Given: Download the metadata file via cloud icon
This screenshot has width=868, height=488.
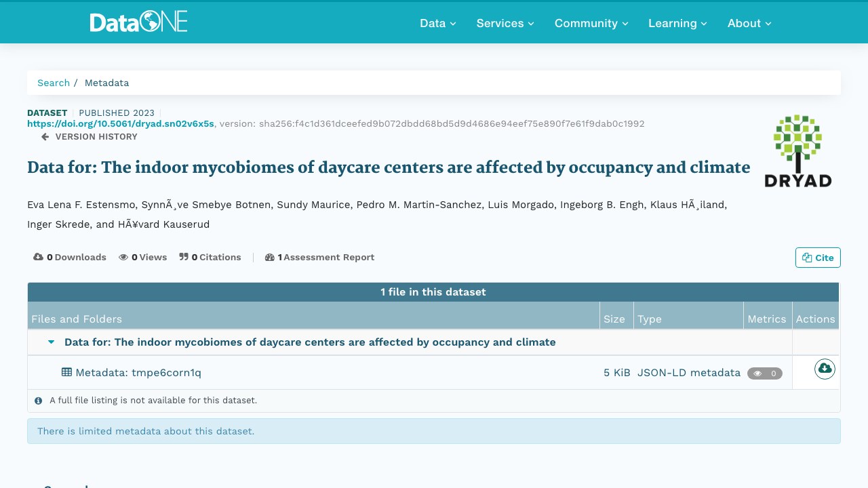Looking at the screenshot, I should coord(825,369).
